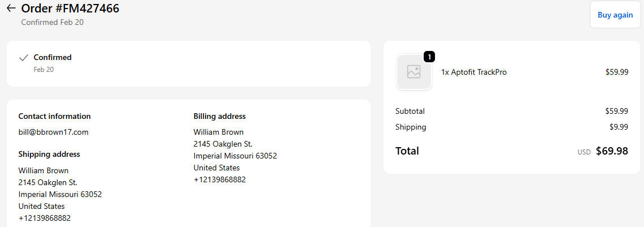Go back using the arrow icon

11,8
